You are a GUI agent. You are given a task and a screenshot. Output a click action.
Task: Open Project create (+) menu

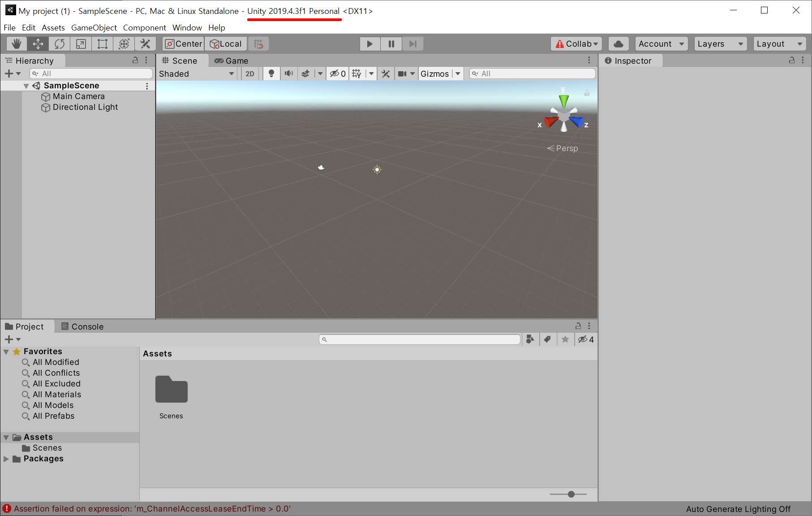(12, 339)
